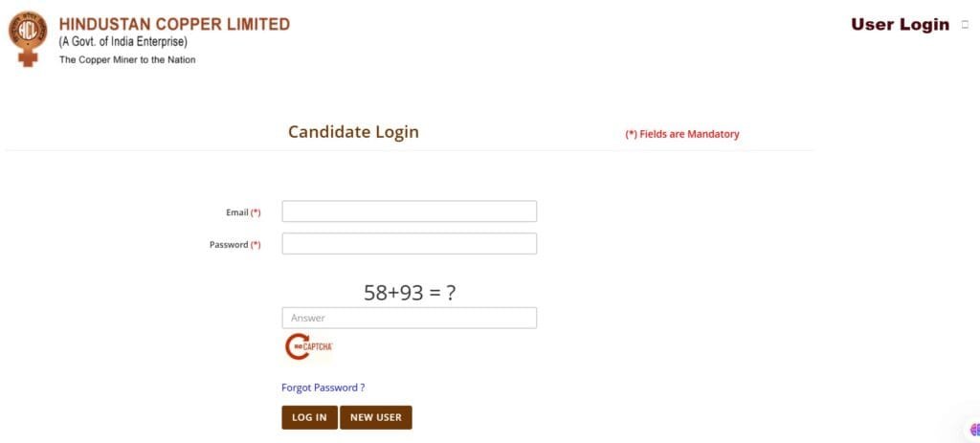Image resolution: width=980 pixels, height=443 pixels.
Task: Click the HINDUSTAN COPPER LIMITED title
Action: coord(174,24)
